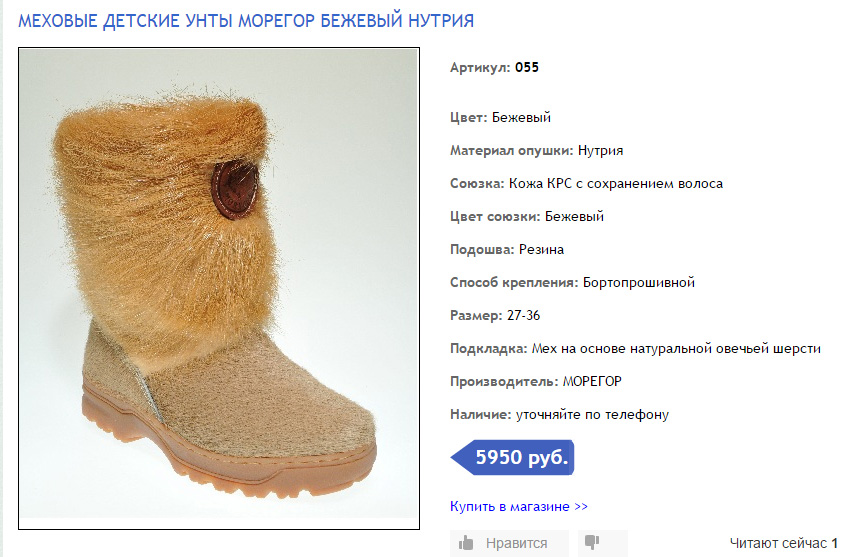Select the Артикул 055 line
Image resolution: width=864 pixels, height=557 pixels.
[494, 68]
